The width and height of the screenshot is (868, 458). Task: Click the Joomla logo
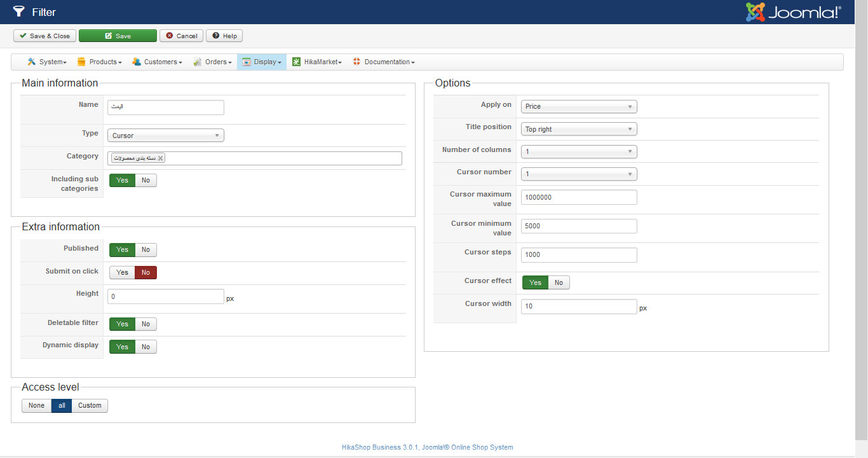pyautogui.click(x=793, y=12)
